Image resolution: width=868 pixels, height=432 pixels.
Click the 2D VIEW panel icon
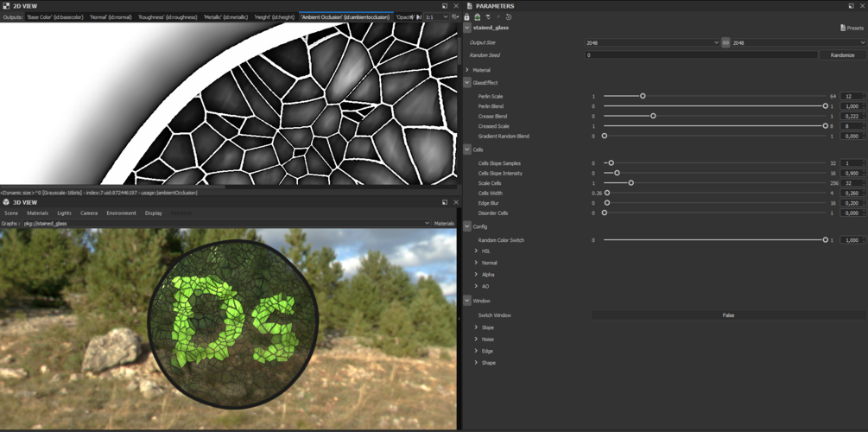point(6,5)
